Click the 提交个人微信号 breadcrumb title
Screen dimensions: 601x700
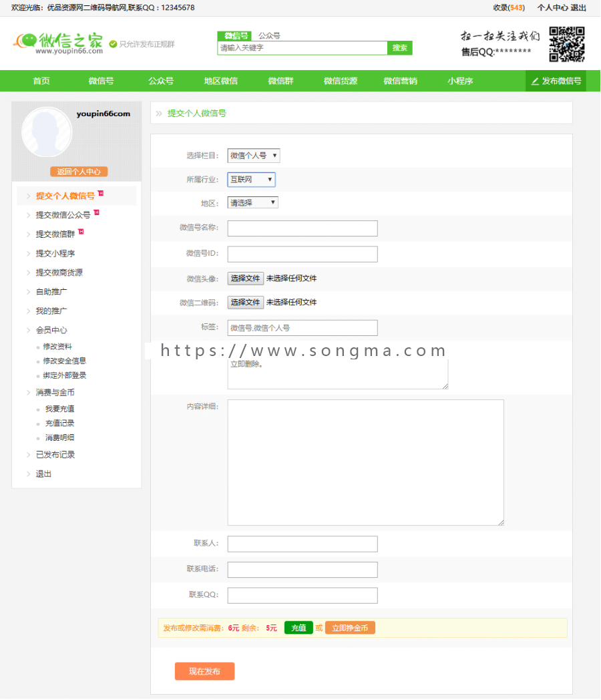(x=197, y=114)
